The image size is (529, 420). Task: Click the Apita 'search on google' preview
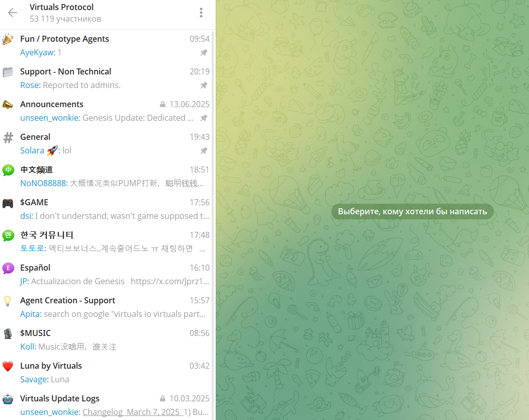click(x=113, y=314)
